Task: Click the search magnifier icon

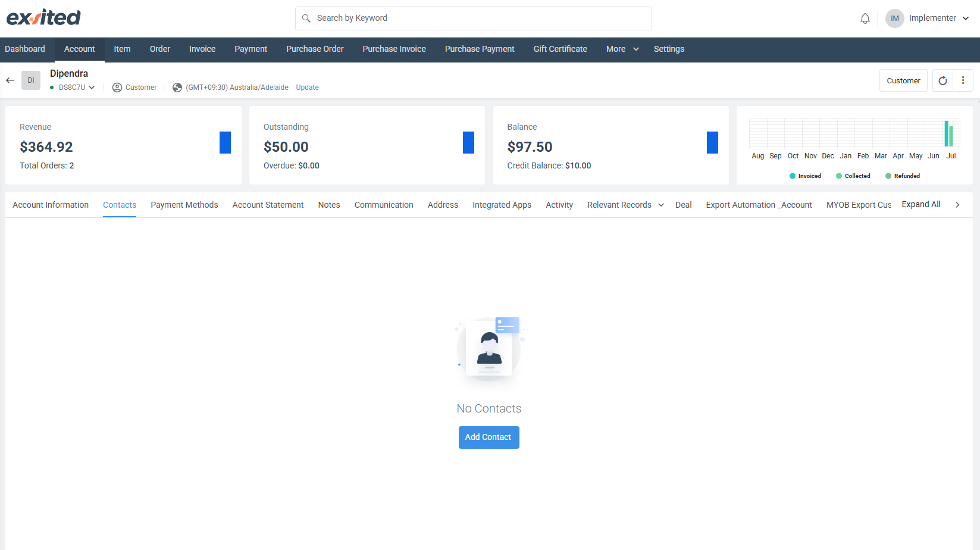Action: (x=306, y=18)
